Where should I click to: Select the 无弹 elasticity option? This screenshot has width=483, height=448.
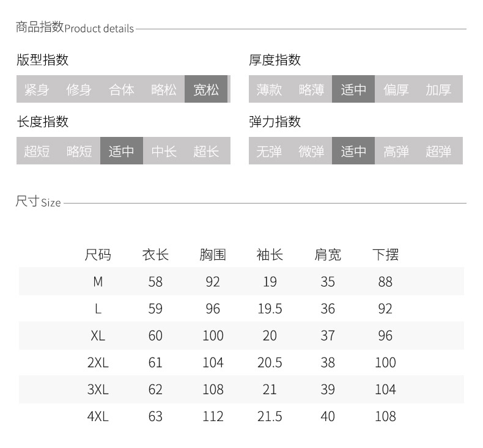pos(269,151)
